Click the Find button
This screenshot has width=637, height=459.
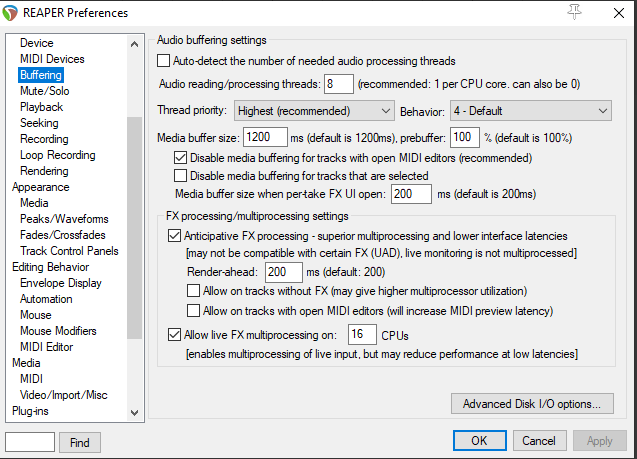[80, 442]
